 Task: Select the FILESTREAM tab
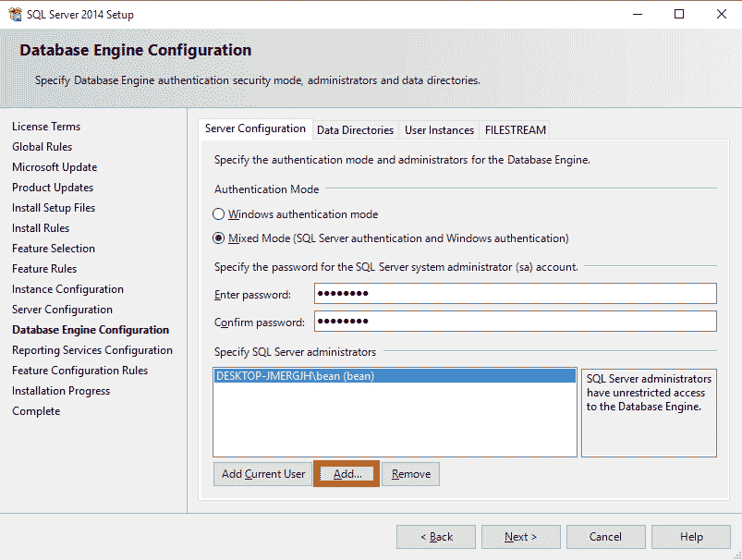[515, 129]
